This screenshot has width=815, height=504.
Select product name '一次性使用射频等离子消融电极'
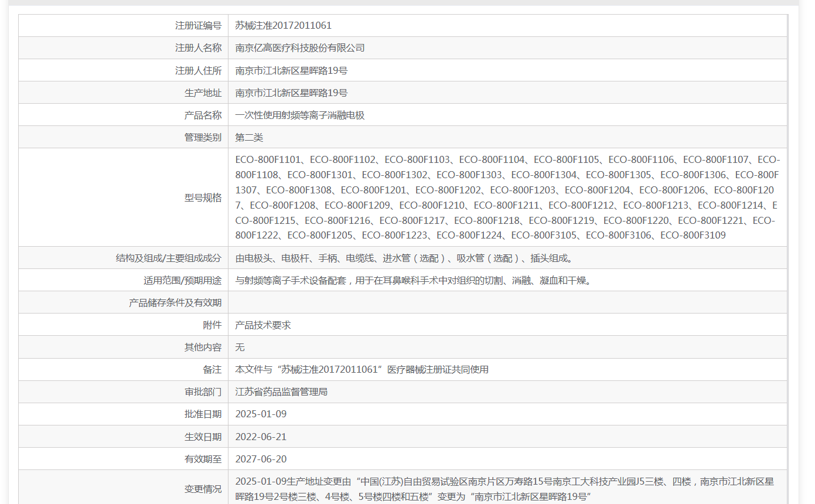coord(300,115)
